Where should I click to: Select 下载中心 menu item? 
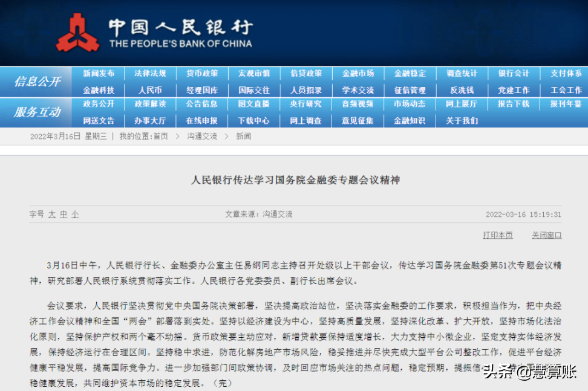(x=254, y=121)
